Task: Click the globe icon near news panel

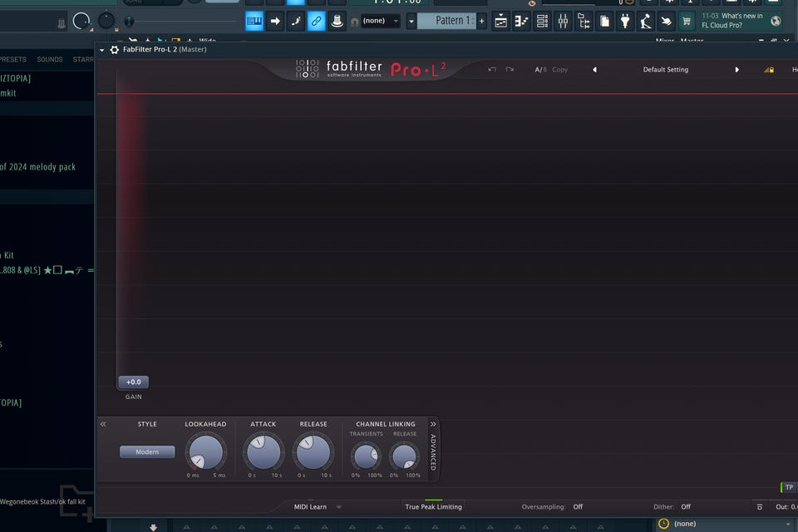Action: coord(776,21)
